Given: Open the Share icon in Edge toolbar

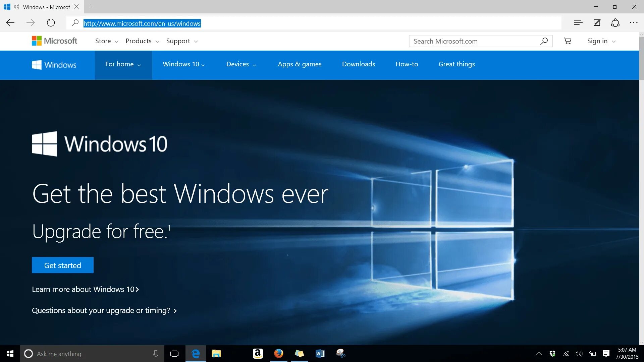Looking at the screenshot, I should [615, 23].
